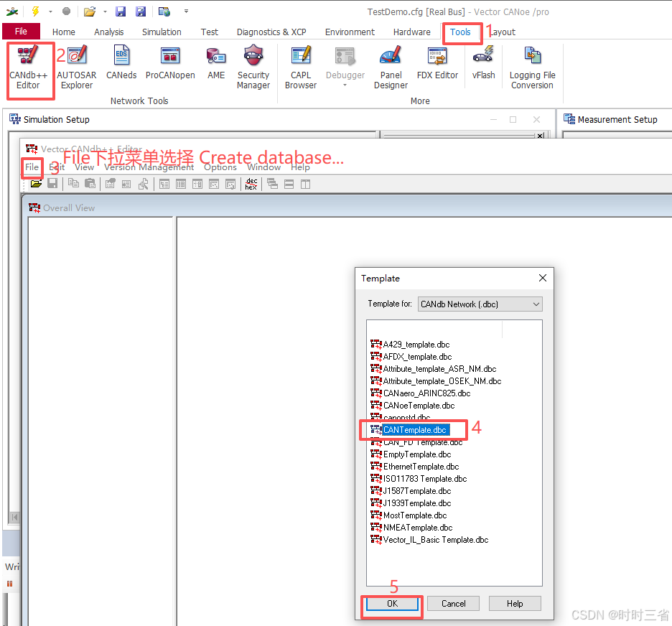Open the View menu in CANdb++ Editor

[x=85, y=167]
